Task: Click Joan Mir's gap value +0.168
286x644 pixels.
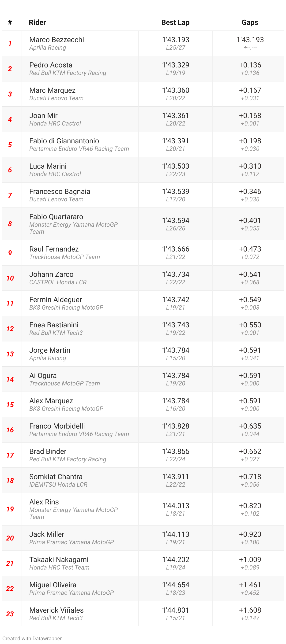Action: 250,115
